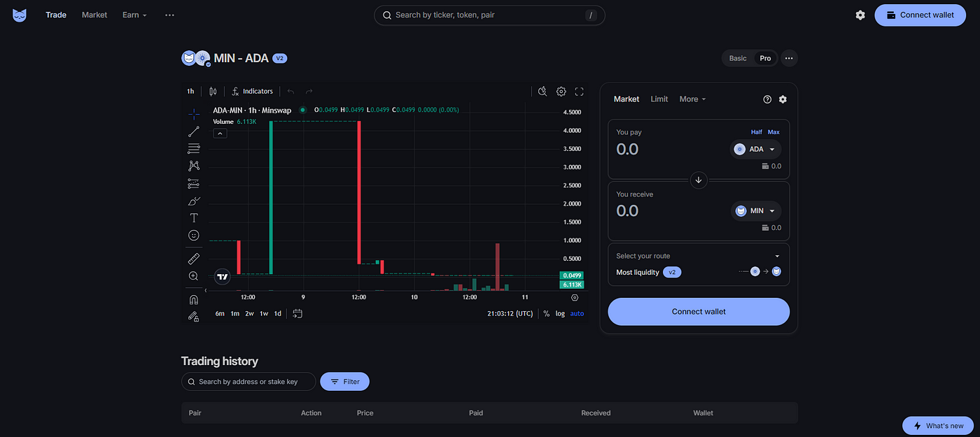Open chart settings gear icon
Viewport: 980px width, 437px height.
pyautogui.click(x=561, y=92)
